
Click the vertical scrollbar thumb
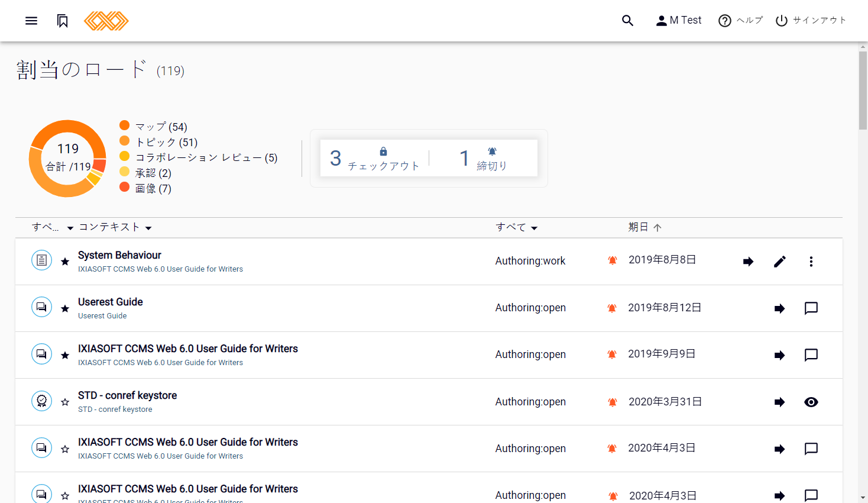pos(863,90)
